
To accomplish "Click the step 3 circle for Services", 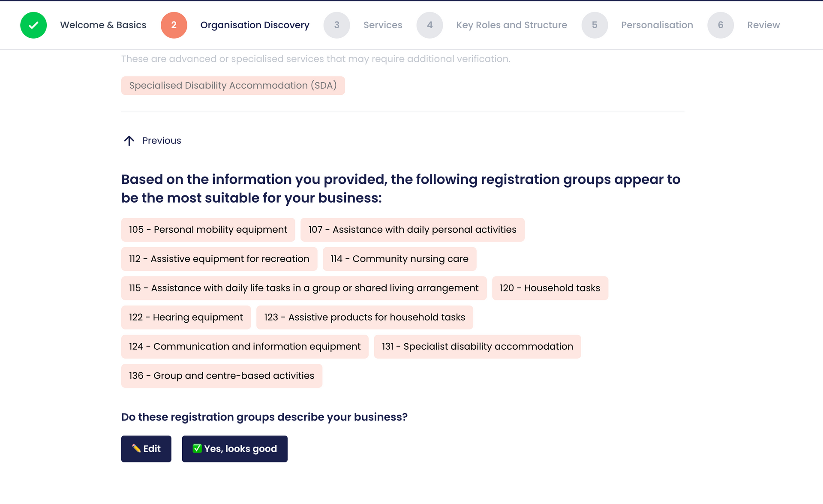I will coord(337,25).
